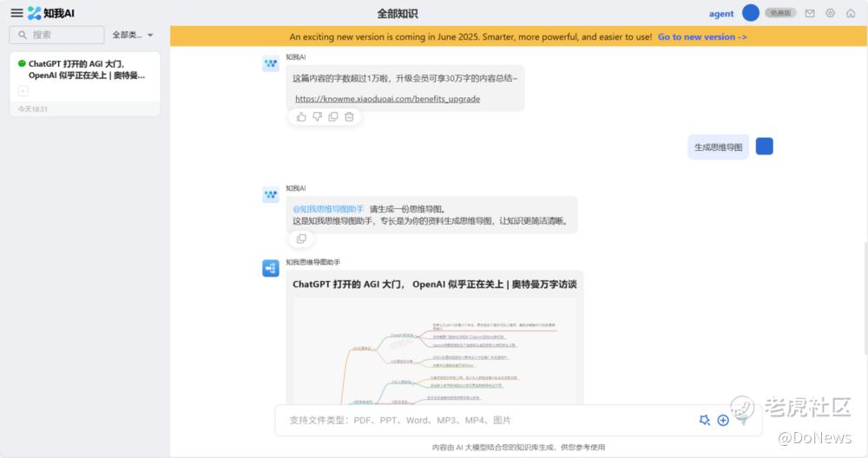This screenshot has height=458, width=868.
Task: Click the 知我AI avatar beside the first reply
Action: click(x=271, y=63)
